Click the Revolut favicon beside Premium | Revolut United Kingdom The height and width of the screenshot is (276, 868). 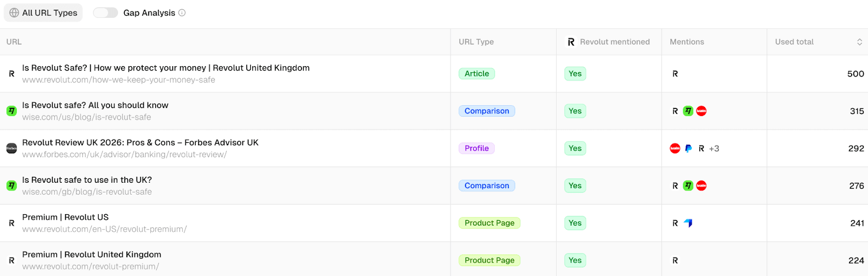tap(11, 261)
